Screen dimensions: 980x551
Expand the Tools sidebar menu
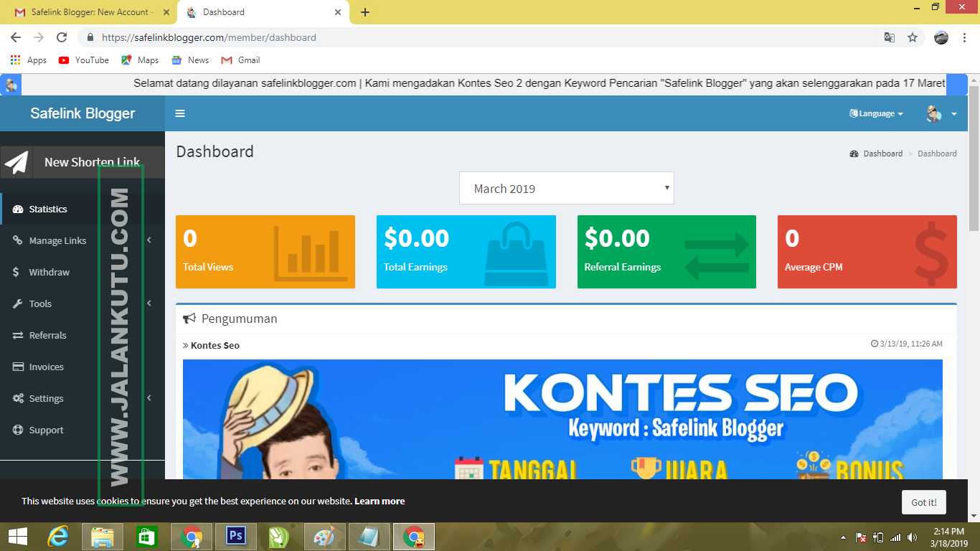click(83, 303)
